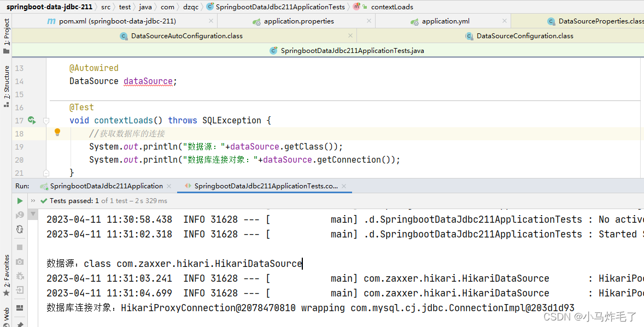Click the 11:30:58.438 log line

tap(345, 219)
